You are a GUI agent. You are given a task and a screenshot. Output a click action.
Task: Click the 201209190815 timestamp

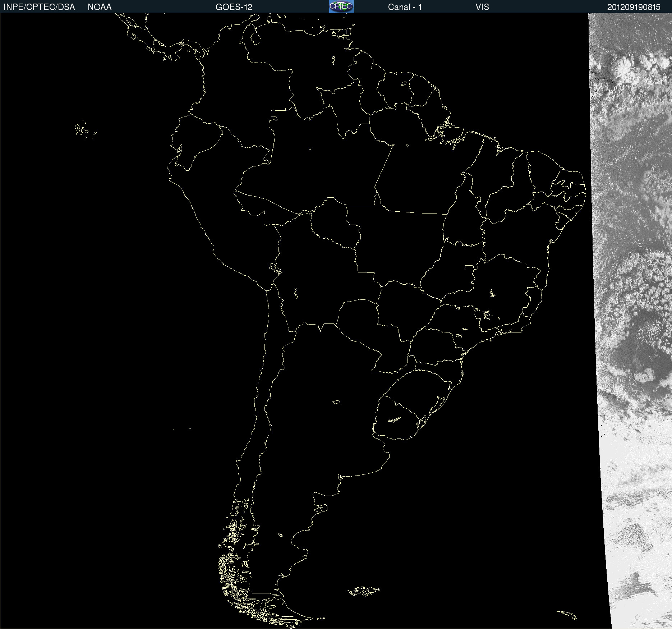(634, 7)
